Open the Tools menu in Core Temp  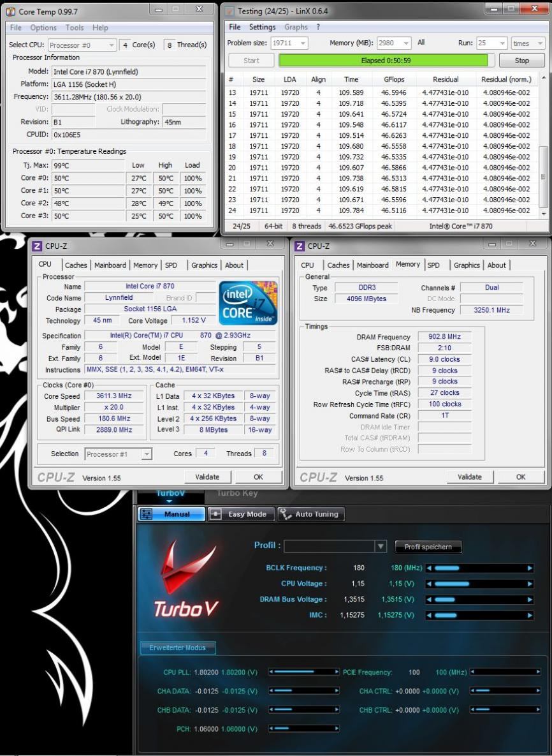(74, 27)
